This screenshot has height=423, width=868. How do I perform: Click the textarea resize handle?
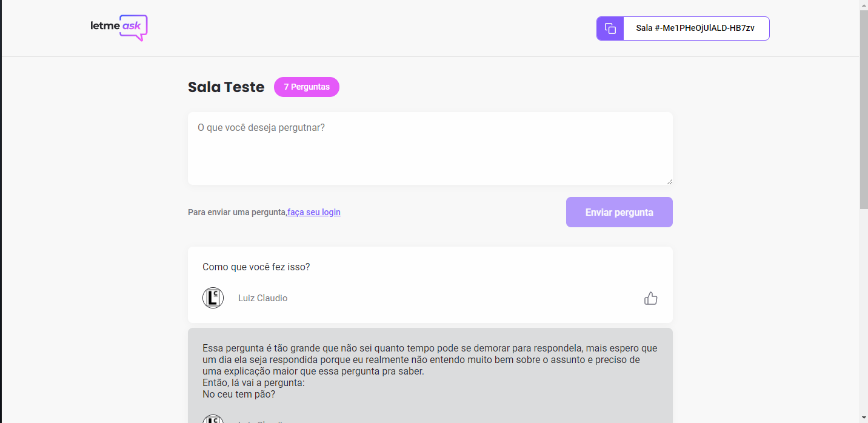(x=669, y=181)
